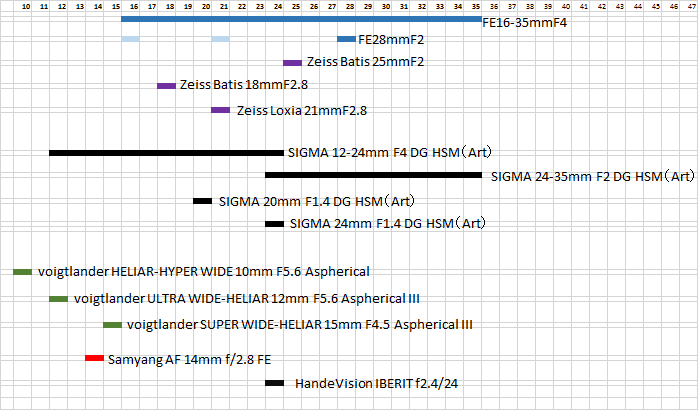Viewport: 698px width, 410px height.
Task: Click voigtlander HELIAR-HYPER WIDE 10mm label
Action: pyautogui.click(x=204, y=272)
